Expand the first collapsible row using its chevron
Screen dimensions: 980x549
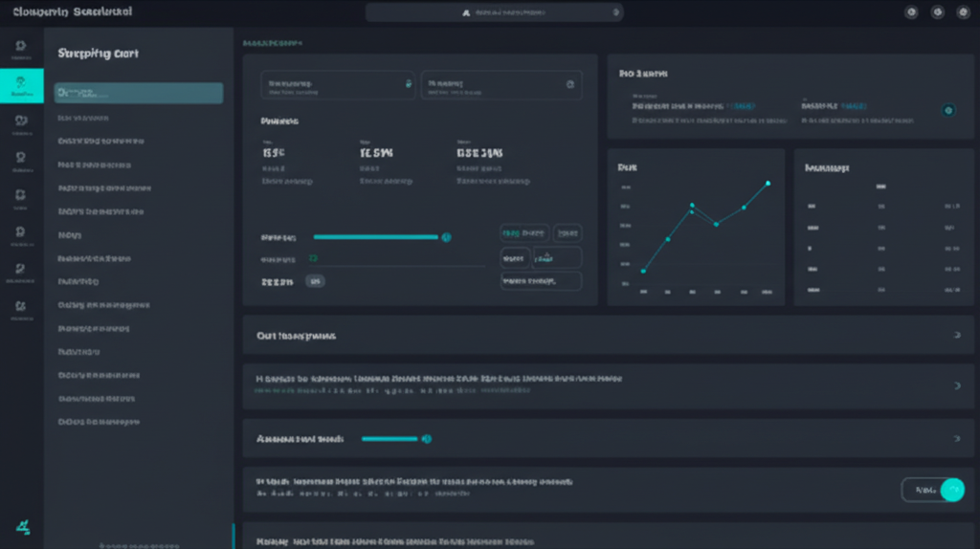pyautogui.click(x=957, y=336)
